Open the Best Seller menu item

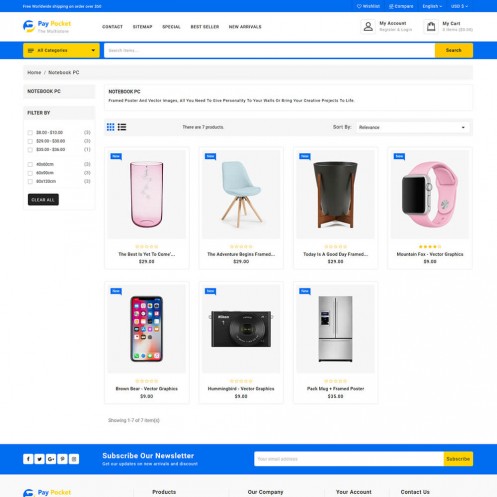[x=205, y=27]
